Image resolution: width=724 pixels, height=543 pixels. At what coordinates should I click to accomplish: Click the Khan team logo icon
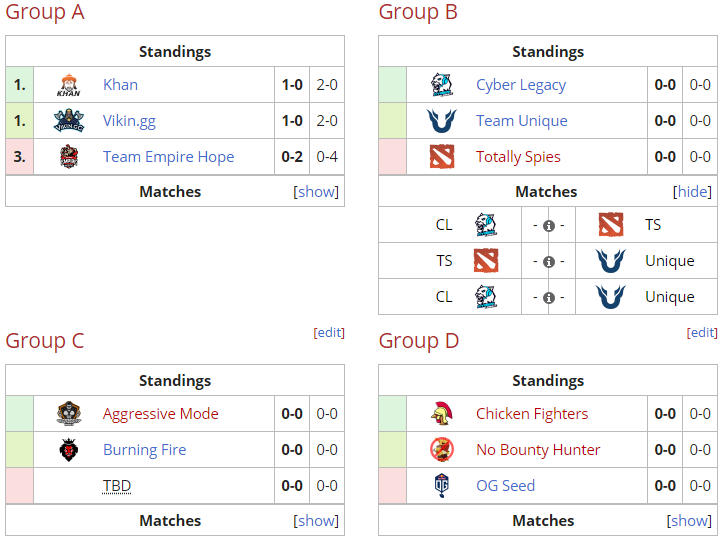pyautogui.click(x=68, y=85)
